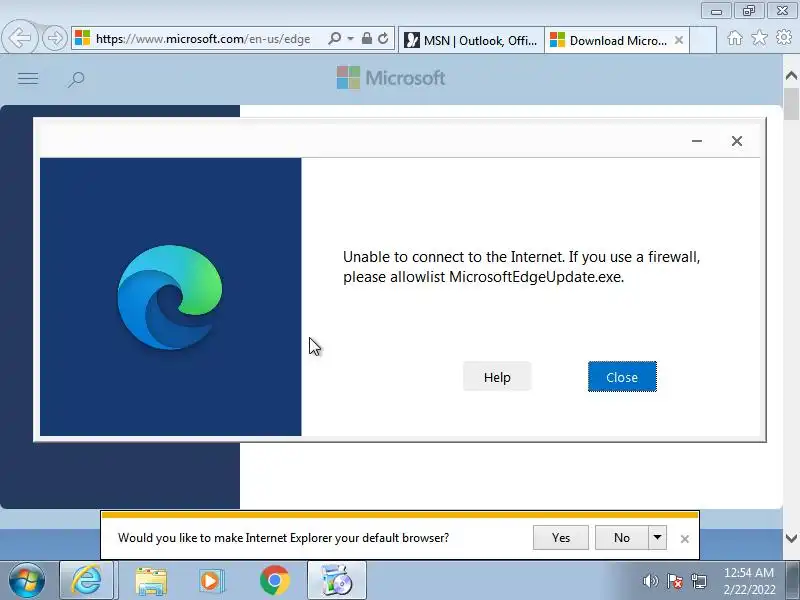Open the hamburger menu on Microsoft page
The image size is (800, 600).
(x=28, y=79)
